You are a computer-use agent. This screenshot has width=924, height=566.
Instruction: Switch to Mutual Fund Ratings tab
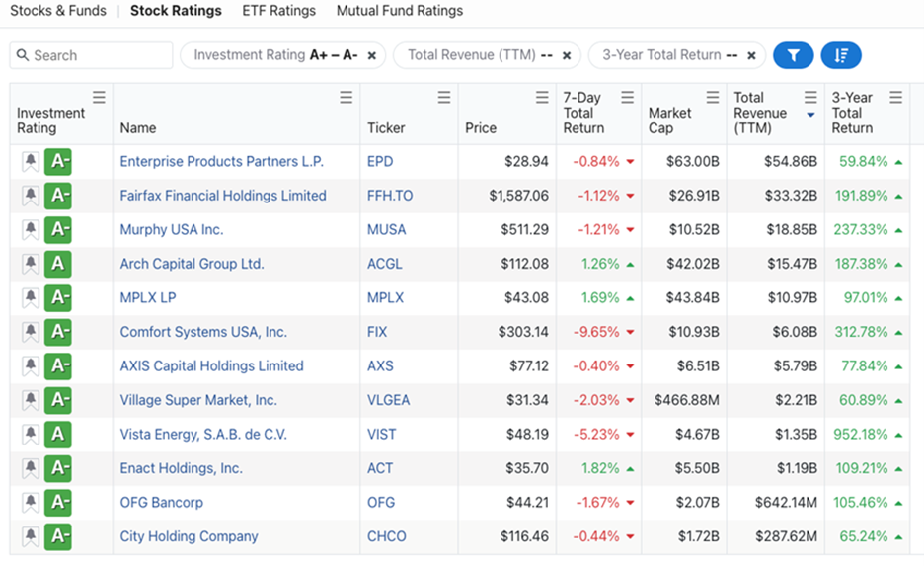click(400, 11)
